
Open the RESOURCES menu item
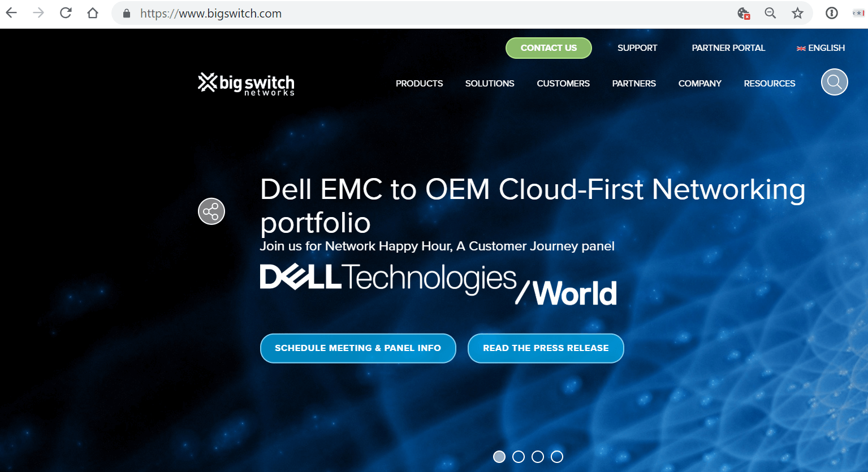coord(770,83)
